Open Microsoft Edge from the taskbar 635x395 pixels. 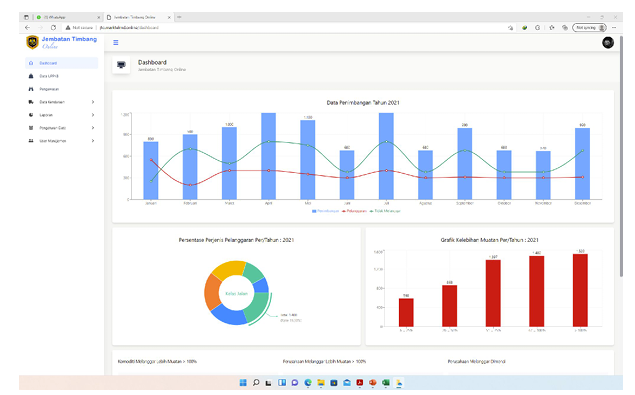click(308, 382)
